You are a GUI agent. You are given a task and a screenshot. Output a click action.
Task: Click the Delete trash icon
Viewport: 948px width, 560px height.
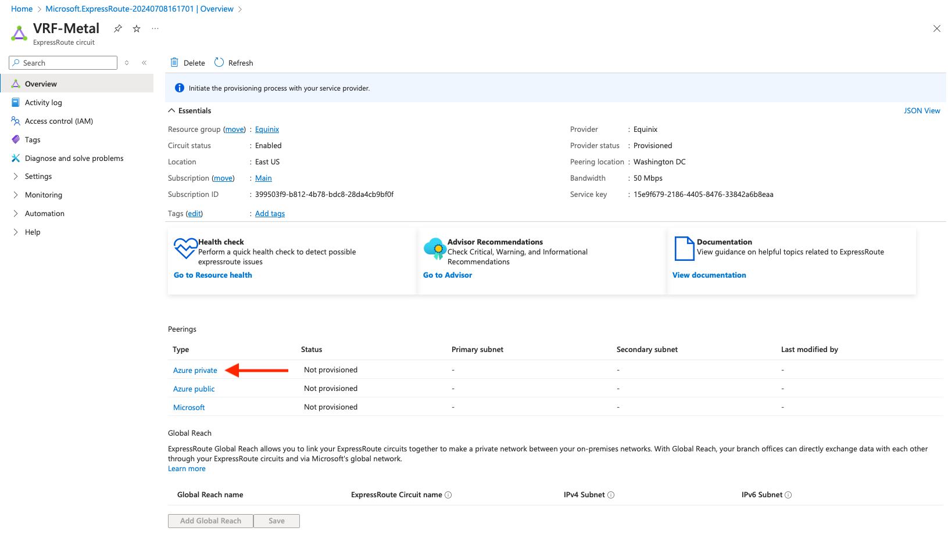click(x=174, y=62)
